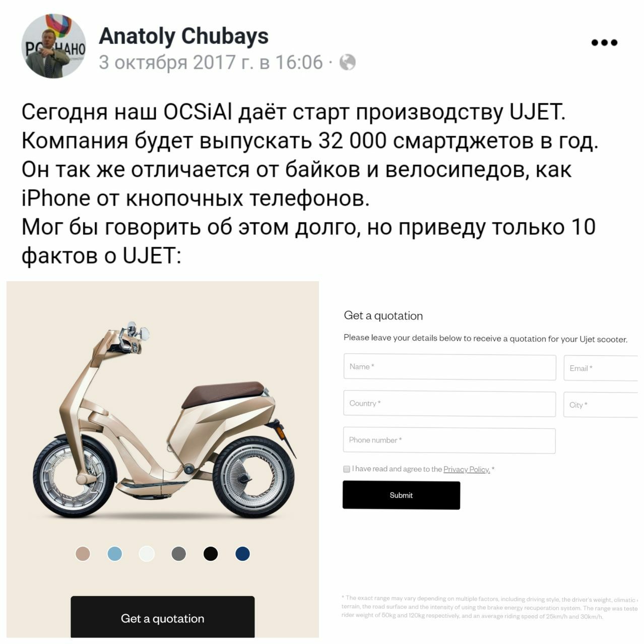Focus the Phone number input field

(449, 440)
